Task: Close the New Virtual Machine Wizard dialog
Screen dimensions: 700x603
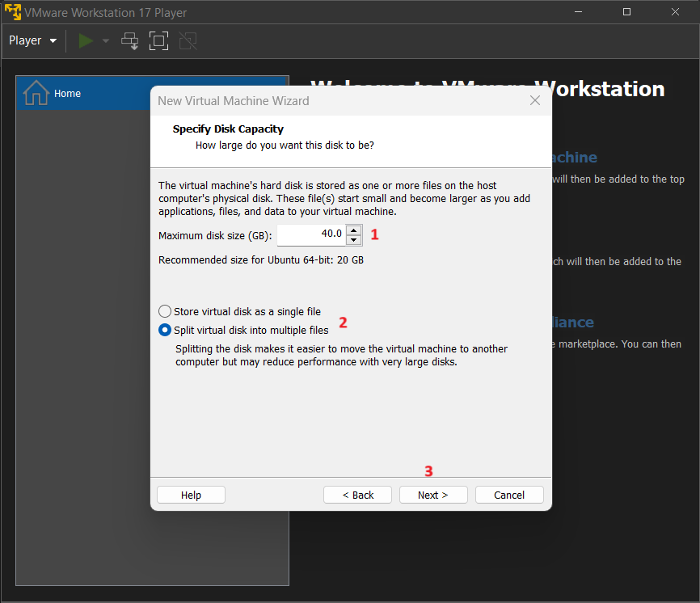Action: pyautogui.click(x=535, y=100)
